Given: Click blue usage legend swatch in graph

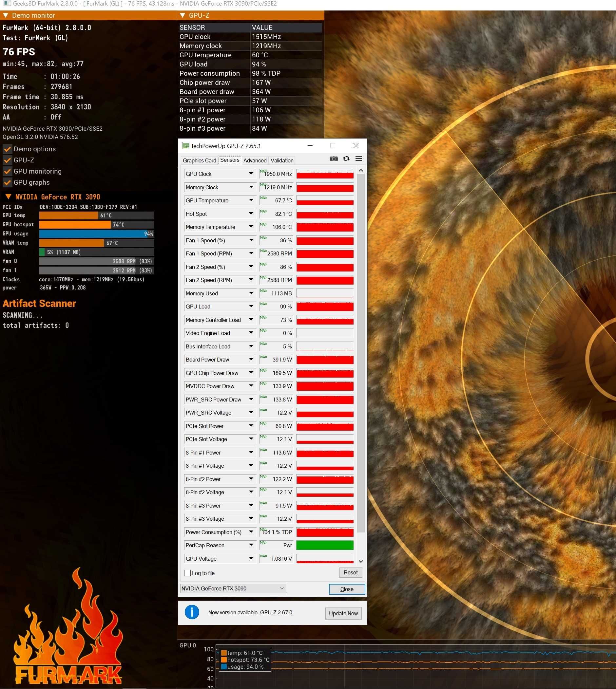Looking at the screenshot, I should click(x=224, y=667).
